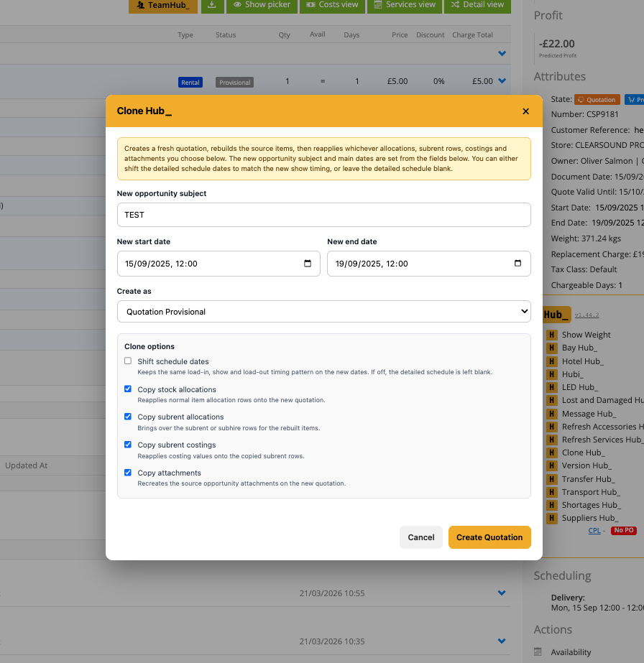
Task: Open Availability action icon
Action: pyautogui.click(x=538, y=652)
